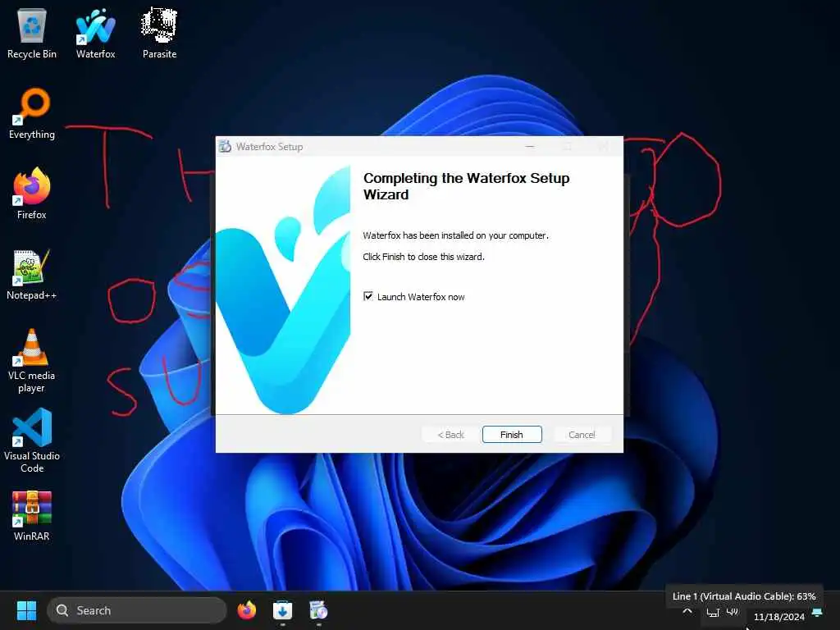Click the Completing the Waterfox Setup Wizard heading
The image size is (840, 630).
pos(466,186)
